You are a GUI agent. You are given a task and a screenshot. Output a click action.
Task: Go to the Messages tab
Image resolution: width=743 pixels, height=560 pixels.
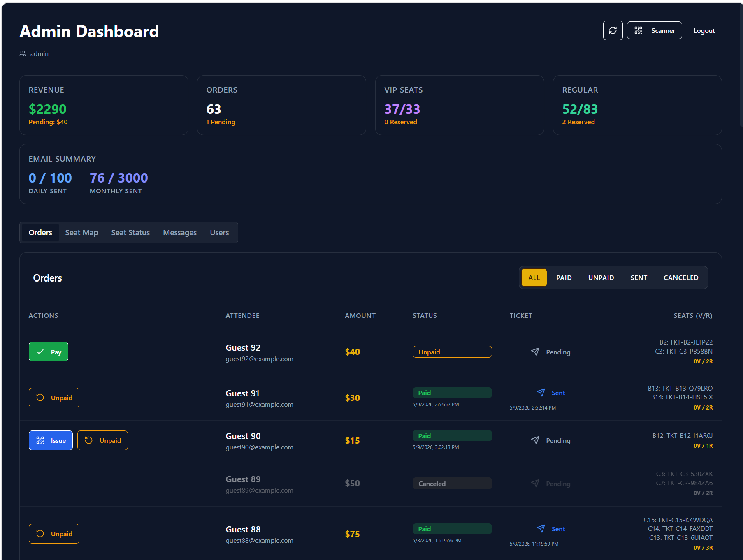pos(180,232)
